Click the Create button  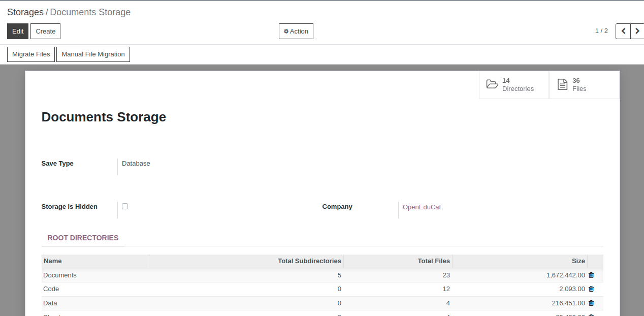46,31
